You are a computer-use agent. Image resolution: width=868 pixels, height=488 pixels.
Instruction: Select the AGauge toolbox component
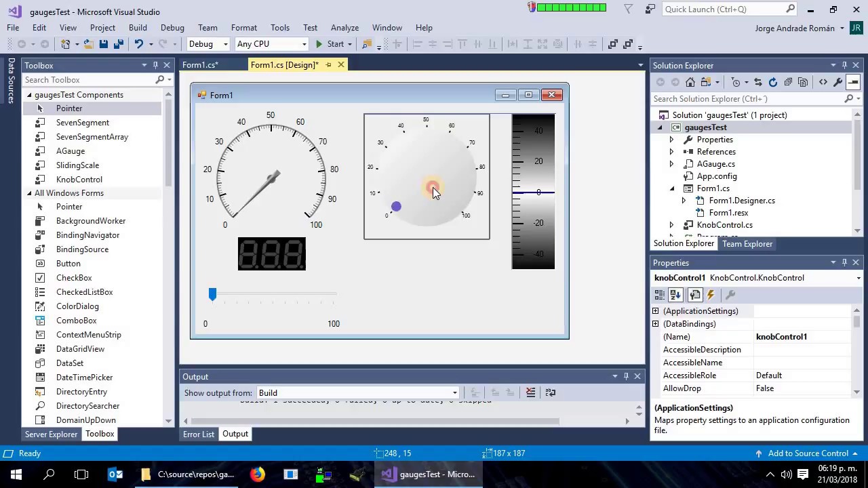click(71, 151)
